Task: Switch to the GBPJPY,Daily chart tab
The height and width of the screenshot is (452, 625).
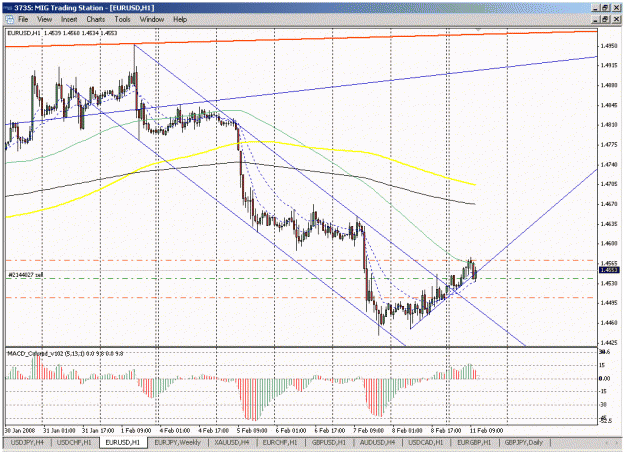Action: [x=524, y=442]
